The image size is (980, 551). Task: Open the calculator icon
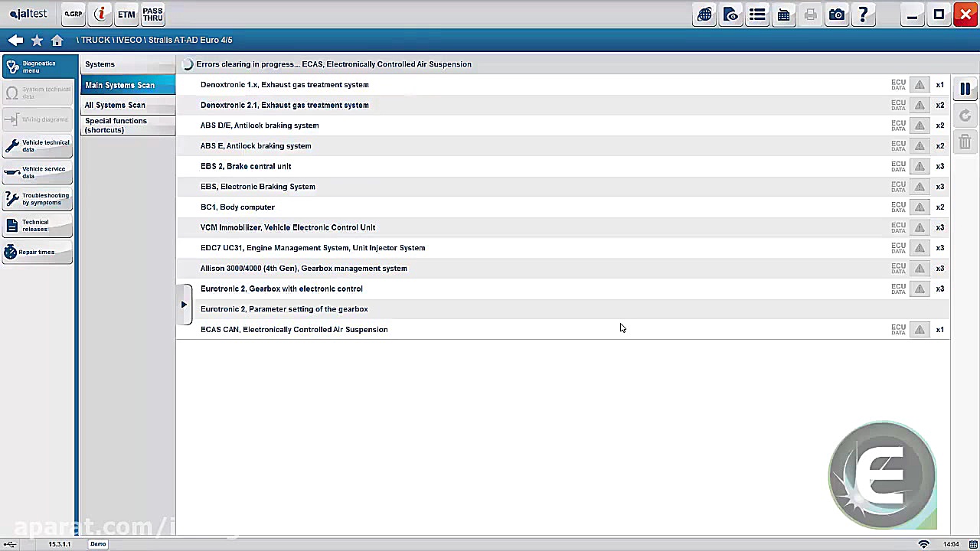point(784,15)
